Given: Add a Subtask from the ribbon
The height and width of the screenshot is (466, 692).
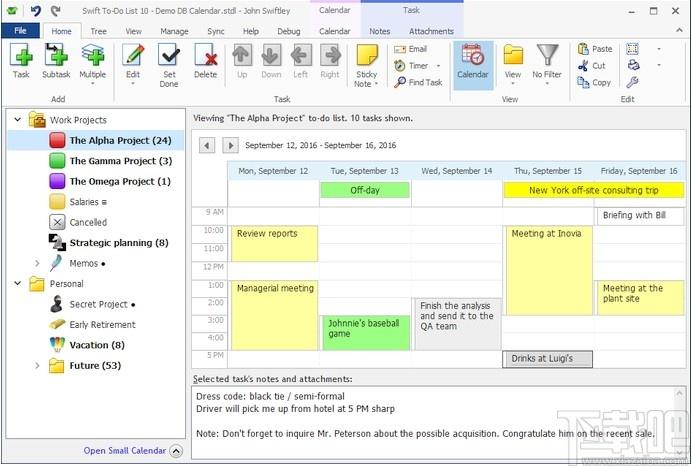Looking at the screenshot, I should pos(56,62).
